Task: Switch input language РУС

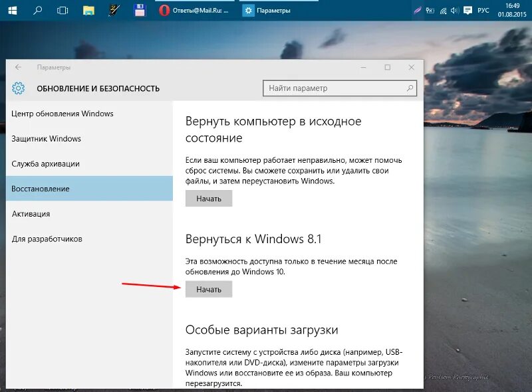Action: pos(483,11)
